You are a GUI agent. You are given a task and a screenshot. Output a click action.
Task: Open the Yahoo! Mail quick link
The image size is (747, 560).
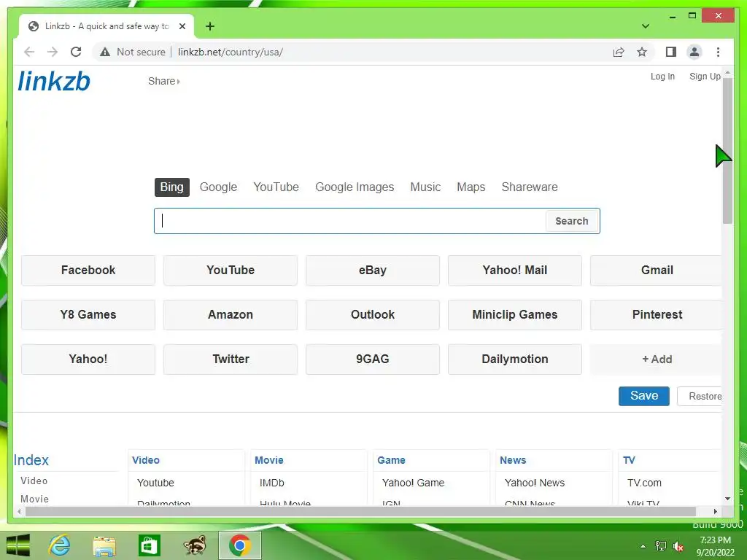click(x=515, y=270)
